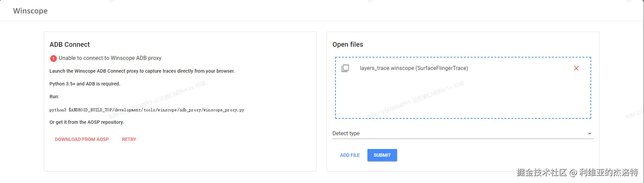
Task: Expand the Detect type dropdown arrow
Action: (x=589, y=134)
